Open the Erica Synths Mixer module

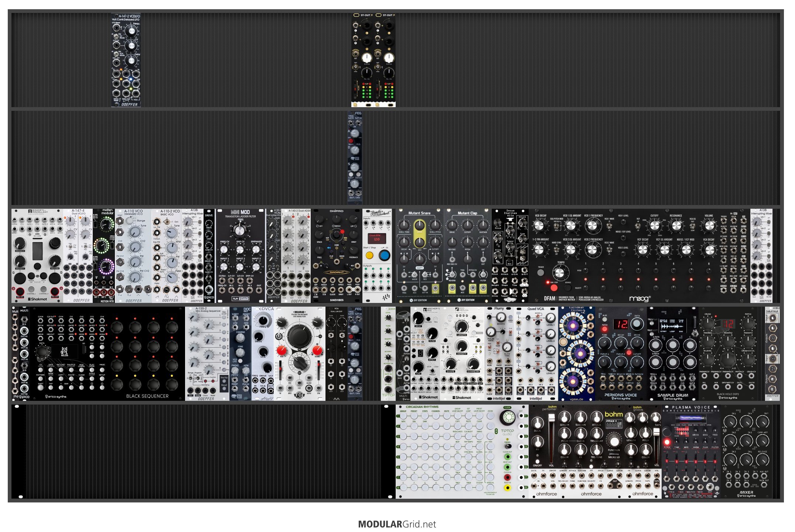coord(747,451)
